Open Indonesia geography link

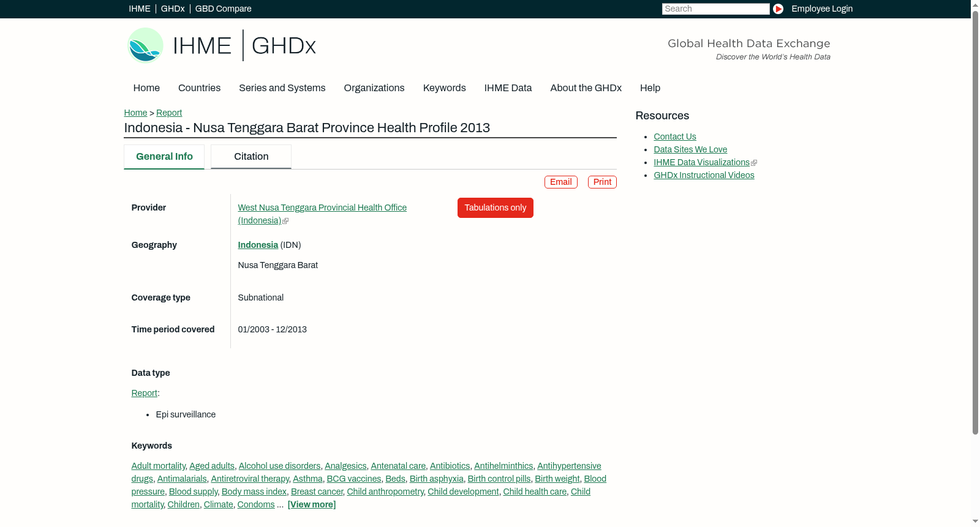[258, 245]
